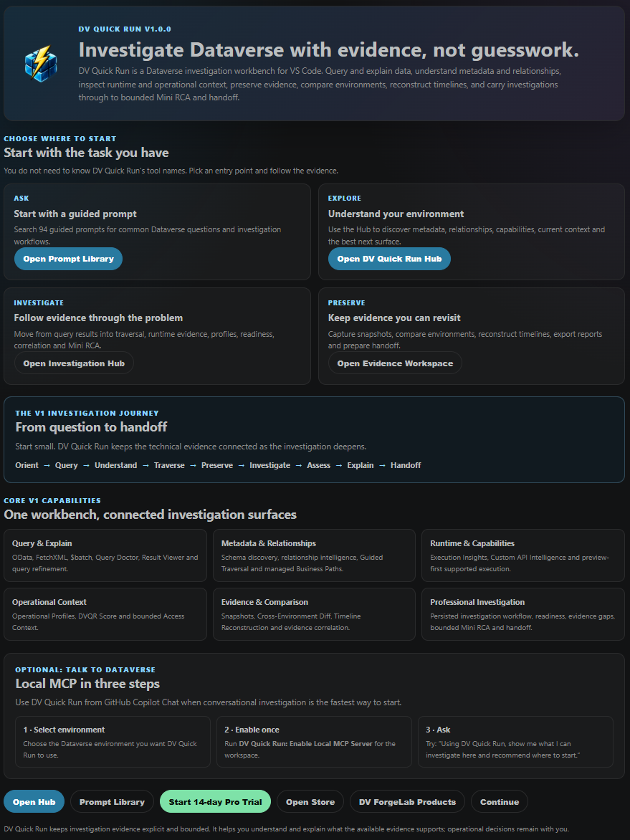Open DV ForgeLab Products

point(407,801)
